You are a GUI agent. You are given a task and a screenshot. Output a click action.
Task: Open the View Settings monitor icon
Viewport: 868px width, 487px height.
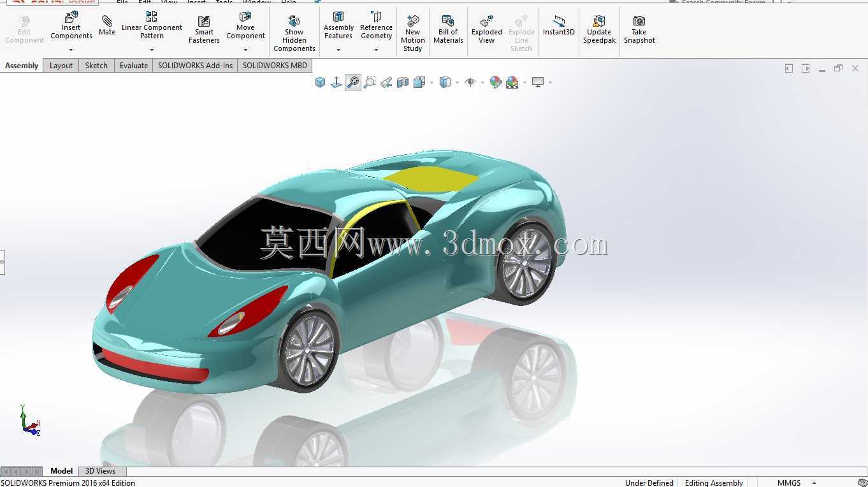538,82
